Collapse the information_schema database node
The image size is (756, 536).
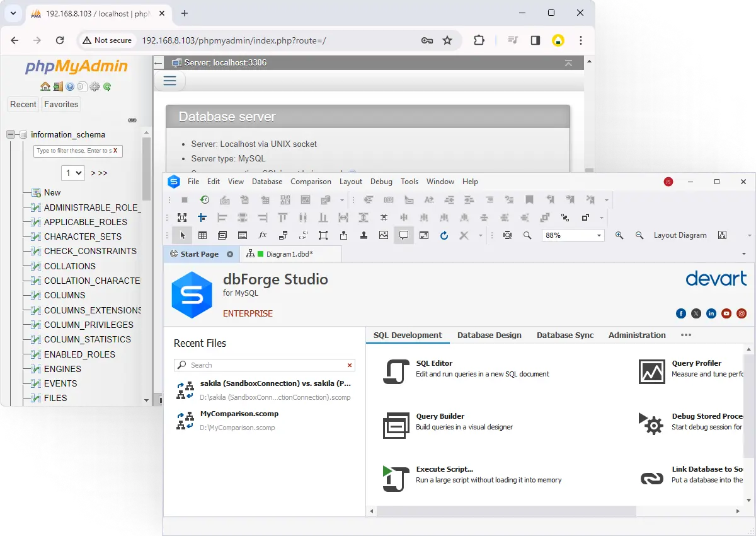point(11,134)
